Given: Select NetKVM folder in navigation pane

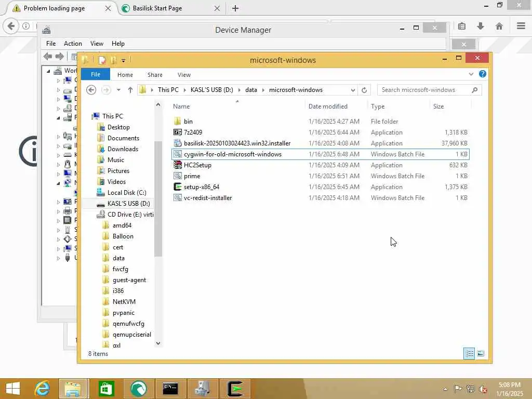Looking at the screenshot, I should 124,302.
